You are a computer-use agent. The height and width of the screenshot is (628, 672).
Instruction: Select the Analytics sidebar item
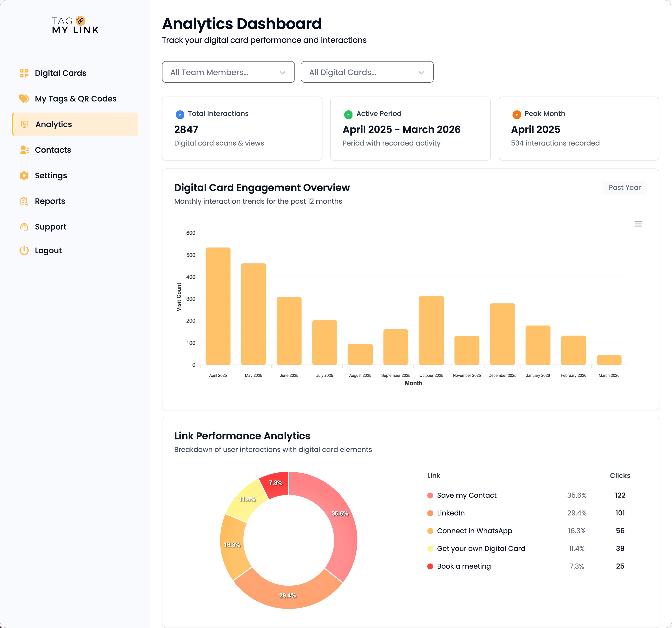pos(75,124)
